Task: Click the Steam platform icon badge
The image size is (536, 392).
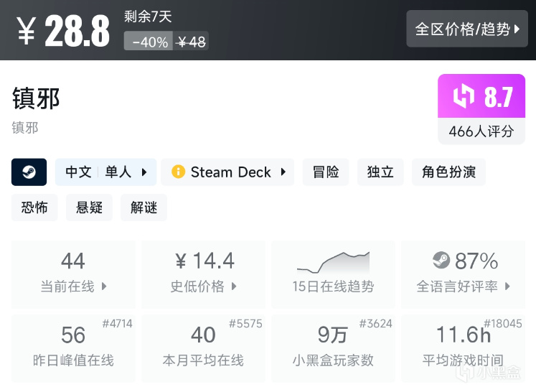Action: pyautogui.click(x=29, y=172)
